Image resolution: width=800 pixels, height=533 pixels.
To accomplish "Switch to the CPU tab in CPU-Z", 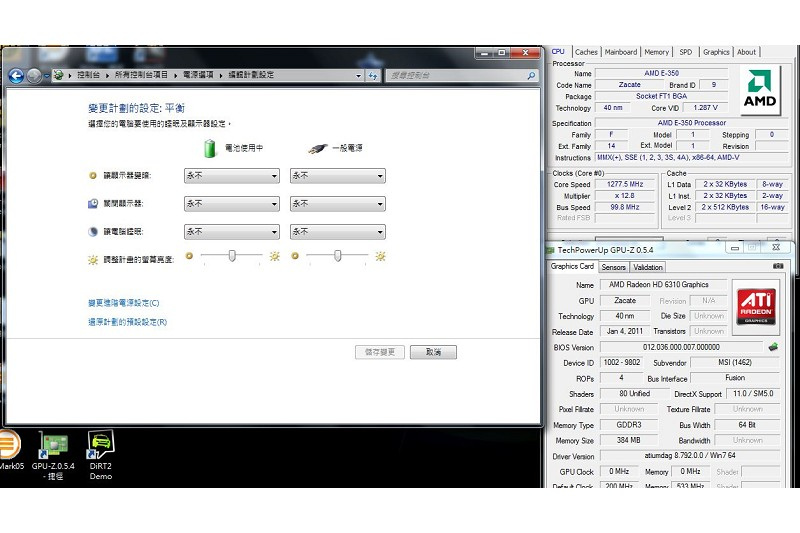I will [x=558, y=52].
